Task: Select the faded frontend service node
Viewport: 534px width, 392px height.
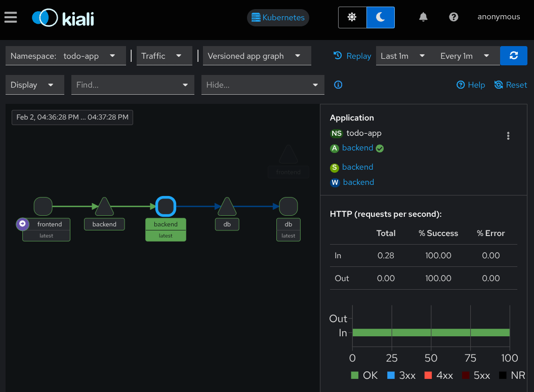Action: point(289,155)
